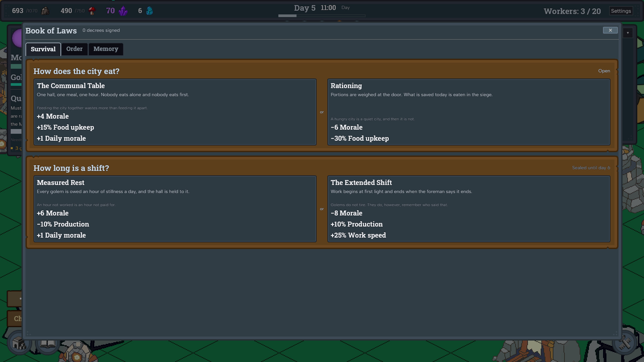
Task: Click the Open status label
Action: point(604,71)
